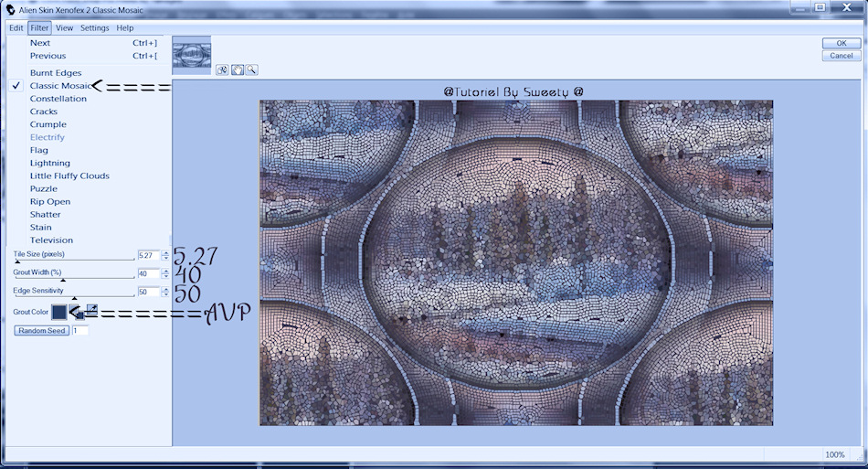Select the Flag filter
Image resolution: width=868 pixels, height=469 pixels.
pyautogui.click(x=89, y=150)
